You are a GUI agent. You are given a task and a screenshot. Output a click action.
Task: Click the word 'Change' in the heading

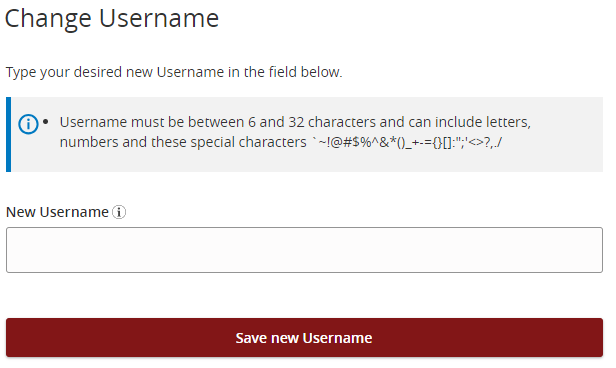click(x=48, y=19)
